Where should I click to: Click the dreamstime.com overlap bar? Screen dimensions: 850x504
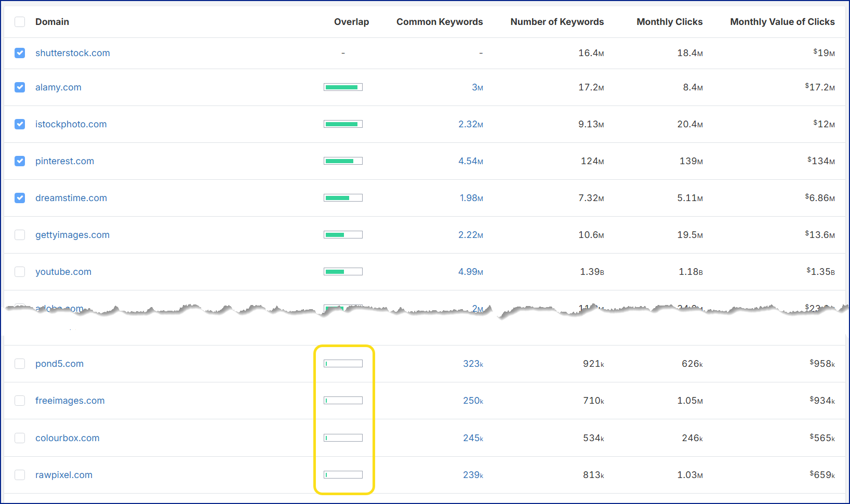pyautogui.click(x=343, y=198)
